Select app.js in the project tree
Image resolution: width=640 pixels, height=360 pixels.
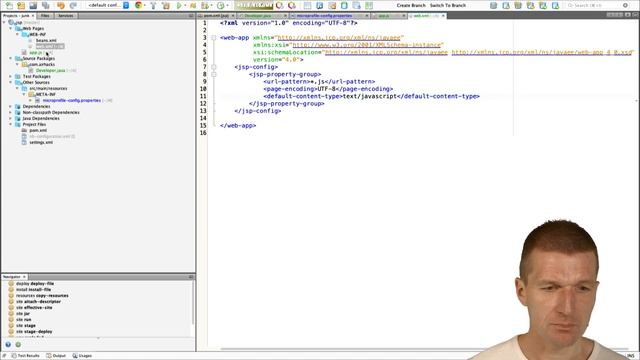[x=36, y=53]
